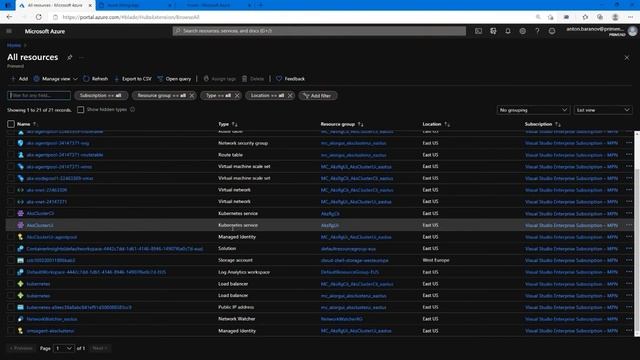The width and height of the screenshot is (640, 360).
Task: Open portal settings gear
Action: tap(522, 31)
